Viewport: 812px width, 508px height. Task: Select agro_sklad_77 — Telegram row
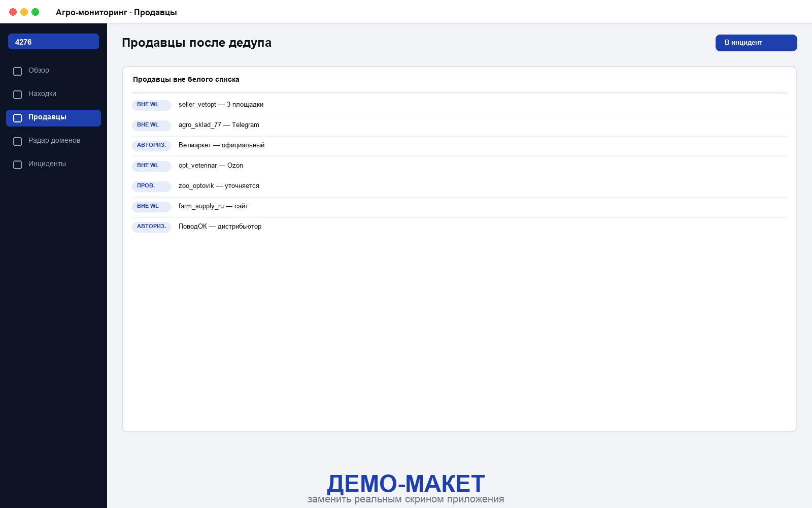click(459, 125)
